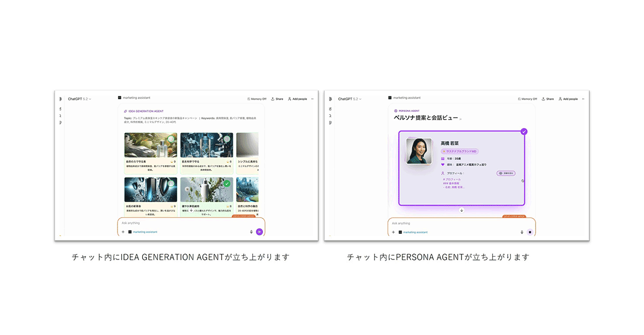Click the scroll-down arrow below the persona card
The width and height of the screenshot is (644, 335).
[462, 210]
